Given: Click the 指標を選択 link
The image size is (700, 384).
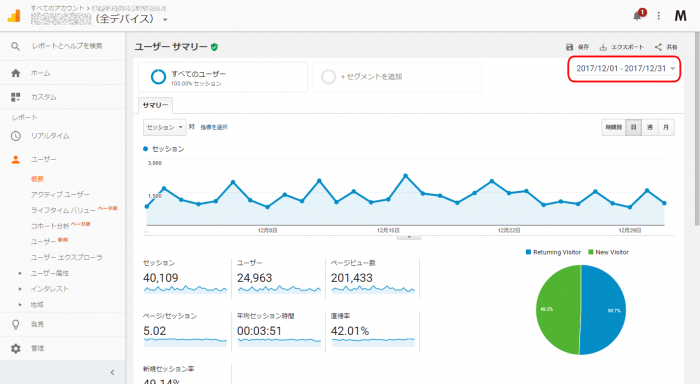Looking at the screenshot, I should (214, 127).
